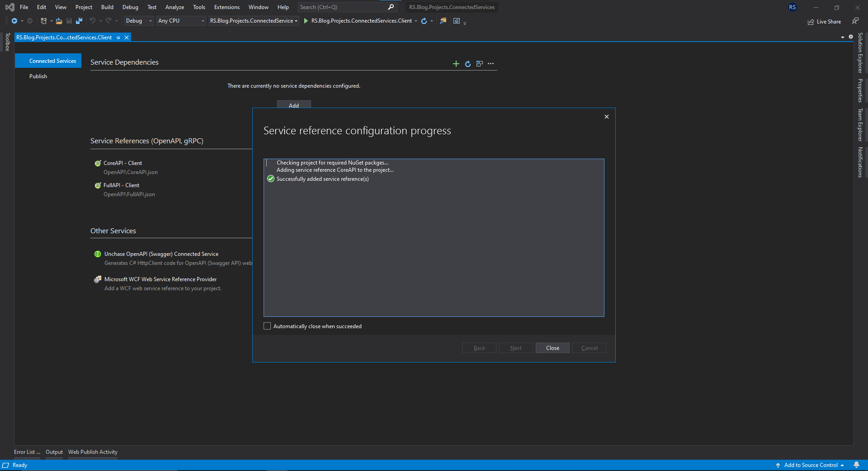Viewport: 868px width, 471px height.
Task: Open the Output panel tab
Action: click(54, 452)
